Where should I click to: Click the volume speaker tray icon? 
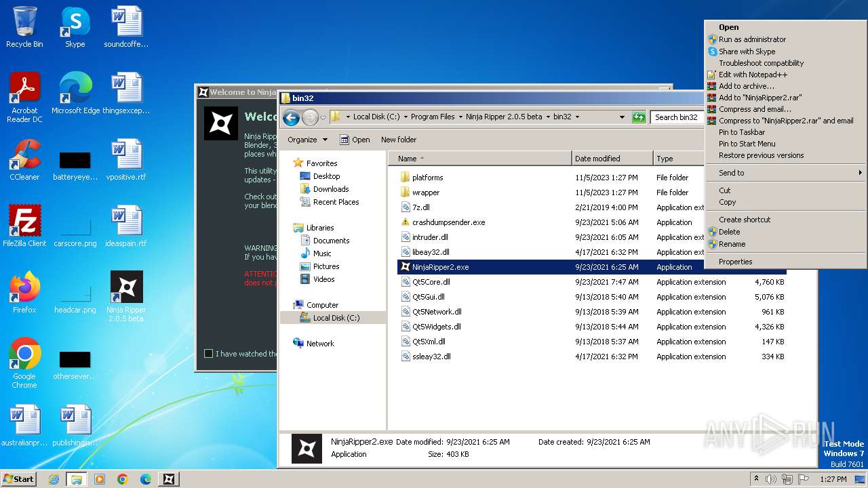coord(771,479)
